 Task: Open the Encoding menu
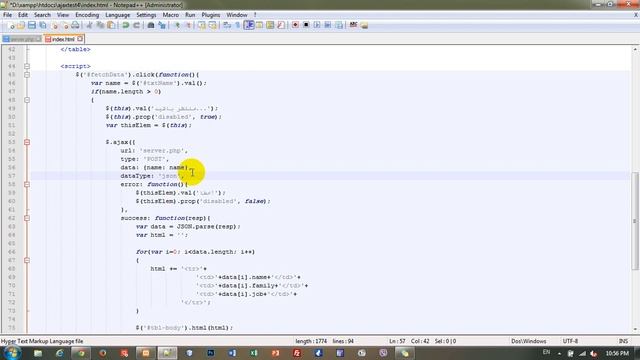click(x=87, y=15)
